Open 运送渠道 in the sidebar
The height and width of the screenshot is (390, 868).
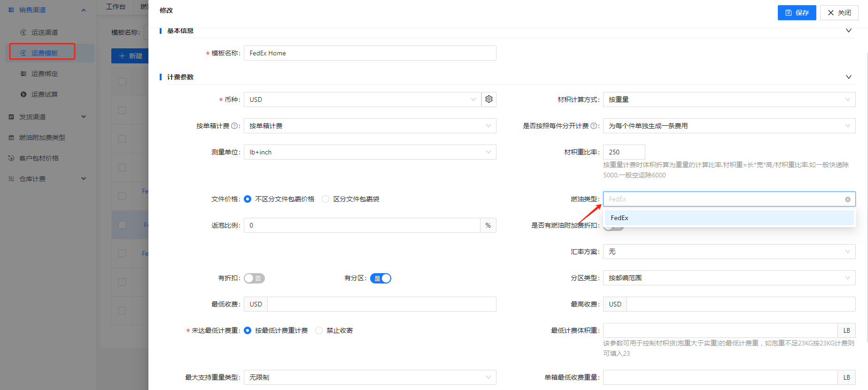(45, 32)
